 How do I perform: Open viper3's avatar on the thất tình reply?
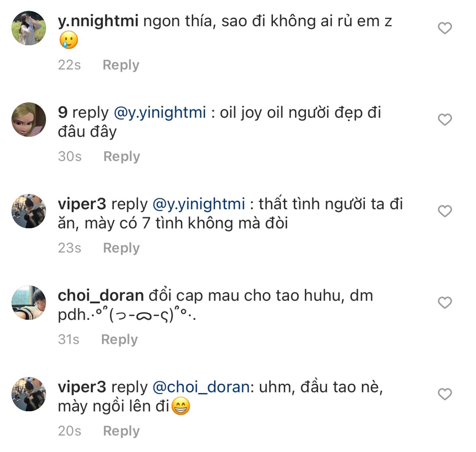pyautogui.click(x=29, y=211)
